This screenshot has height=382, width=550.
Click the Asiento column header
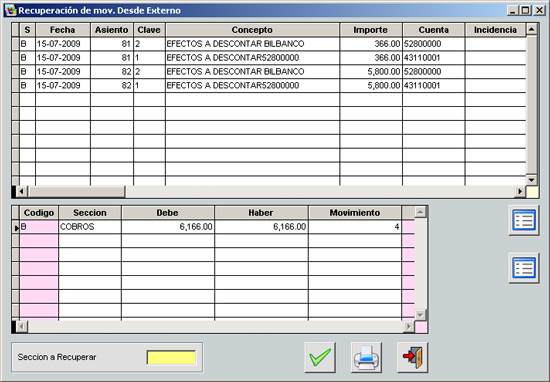point(112,30)
